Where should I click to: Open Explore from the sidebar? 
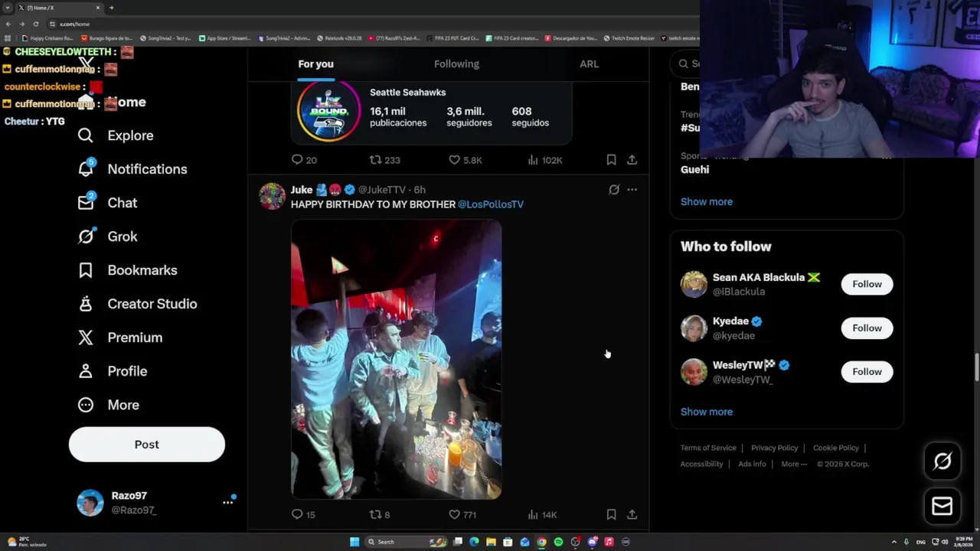(116, 135)
